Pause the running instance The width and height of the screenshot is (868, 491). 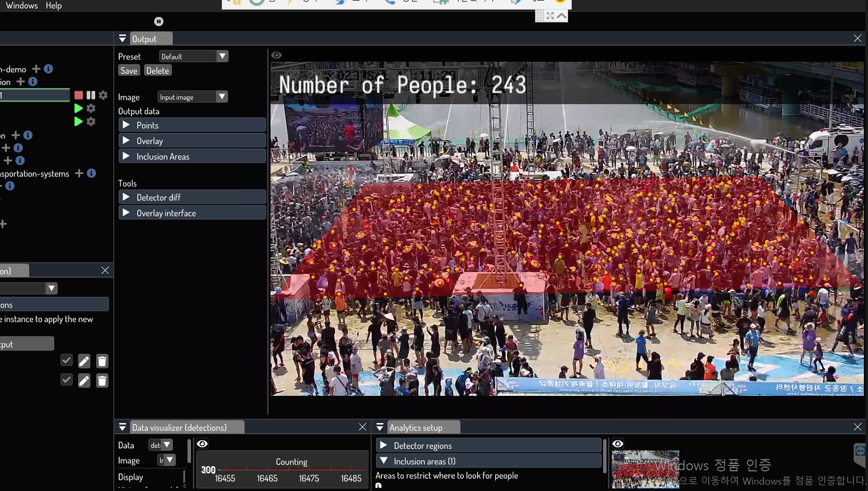(91, 95)
